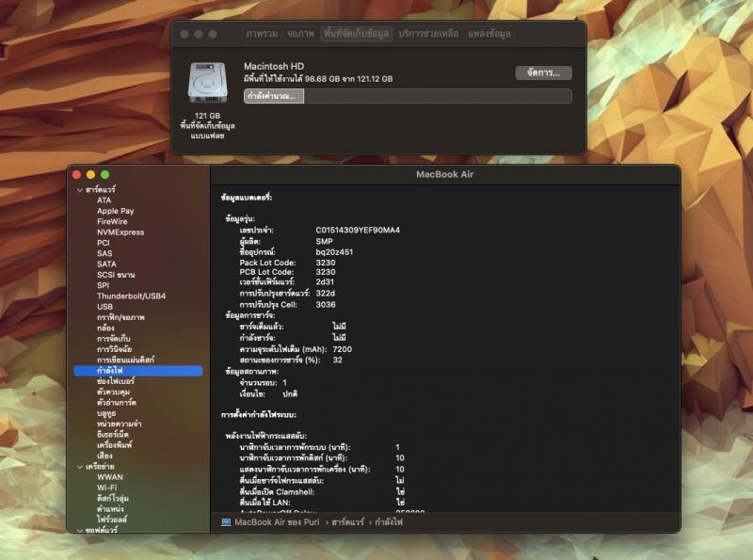Select บลูทูธ in the sidebar
Image resolution: width=753 pixels, height=560 pixels.
click(x=106, y=413)
